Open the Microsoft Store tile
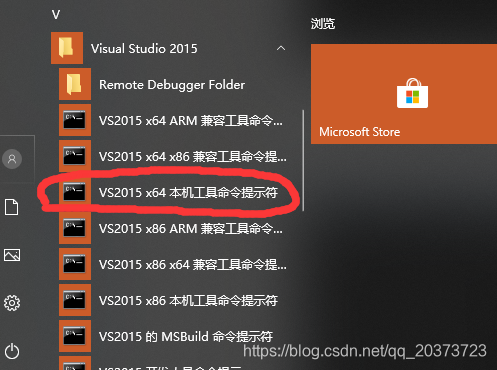Image resolution: width=497 pixels, height=370 pixels. click(x=404, y=94)
